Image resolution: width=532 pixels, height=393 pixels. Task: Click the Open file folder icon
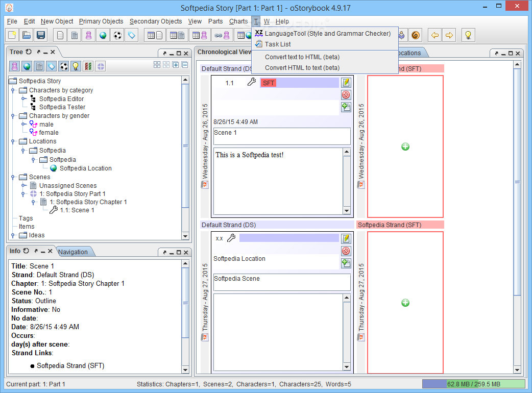pyautogui.click(x=27, y=35)
